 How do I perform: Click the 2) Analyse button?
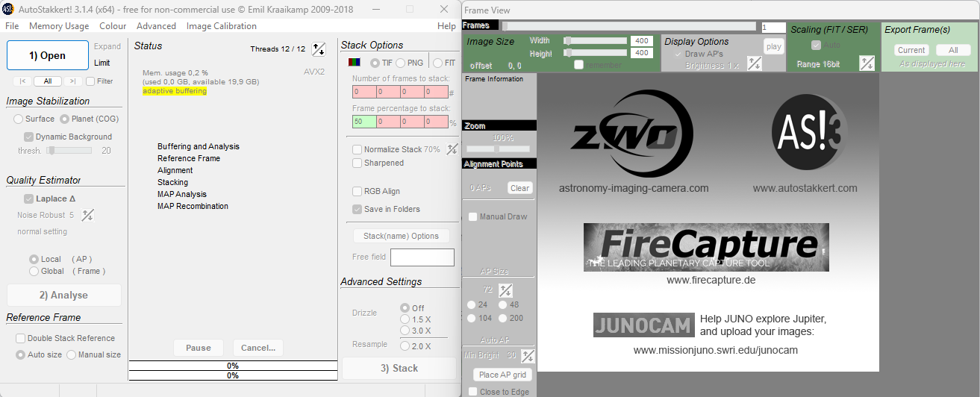[x=64, y=295]
